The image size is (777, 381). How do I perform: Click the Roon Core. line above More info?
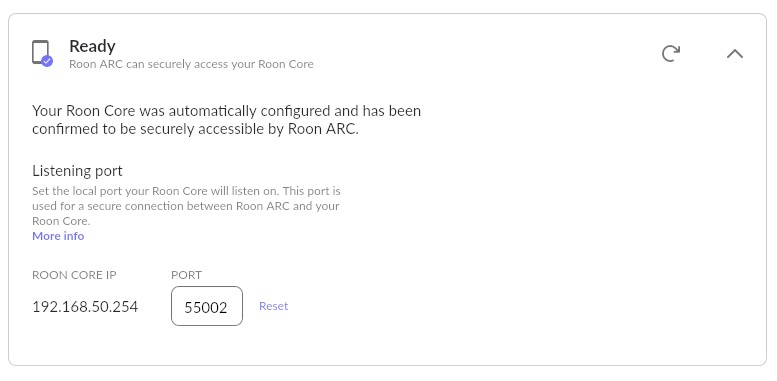coord(61,221)
